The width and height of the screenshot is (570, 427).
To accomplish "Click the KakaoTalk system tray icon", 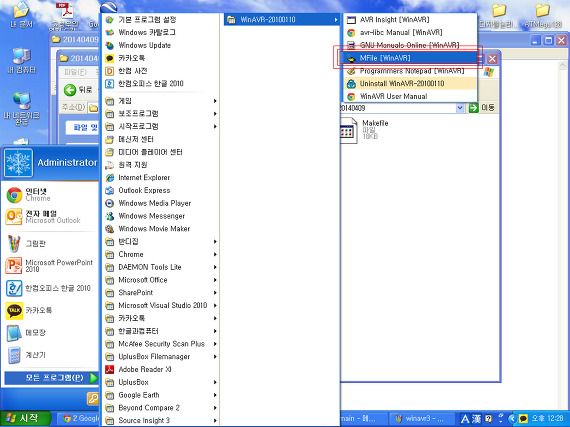I will (x=523, y=419).
